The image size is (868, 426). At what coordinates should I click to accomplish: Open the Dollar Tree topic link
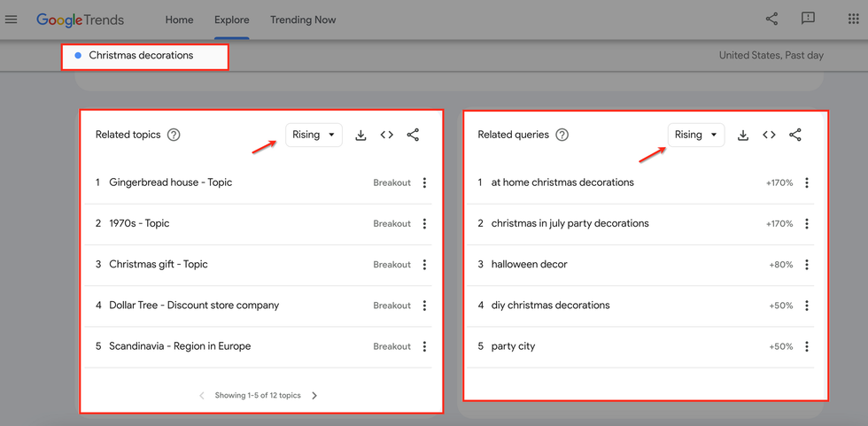tap(194, 306)
